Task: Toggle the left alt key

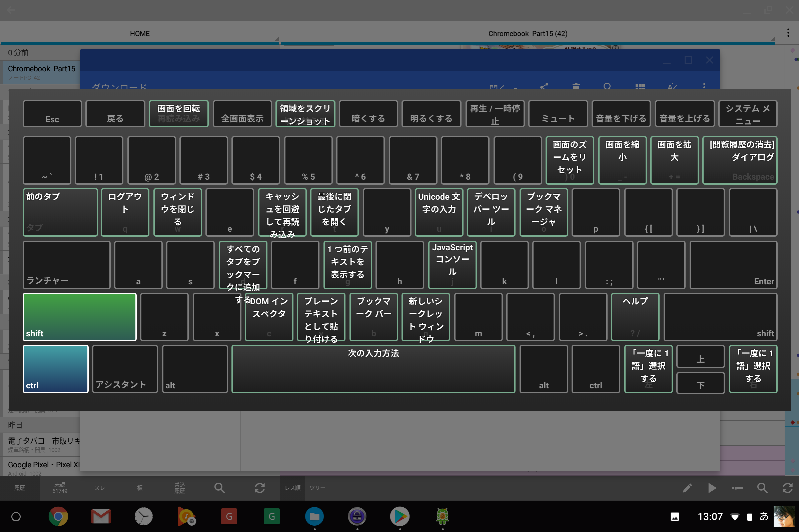Action: 195,369
